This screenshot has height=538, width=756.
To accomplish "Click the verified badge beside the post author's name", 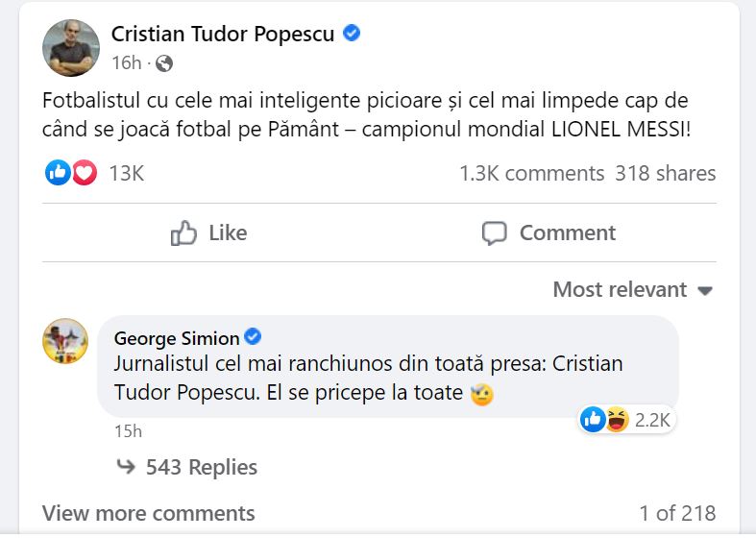I will 352,34.
